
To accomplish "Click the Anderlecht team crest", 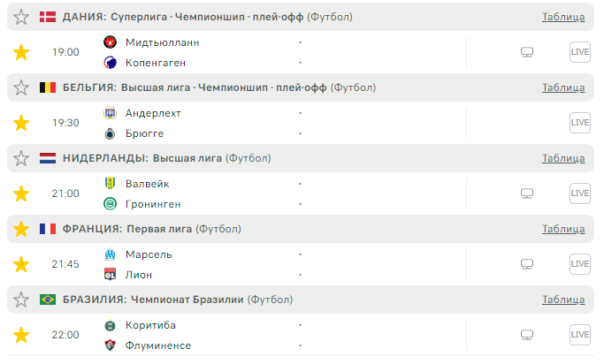I will click(x=110, y=112).
